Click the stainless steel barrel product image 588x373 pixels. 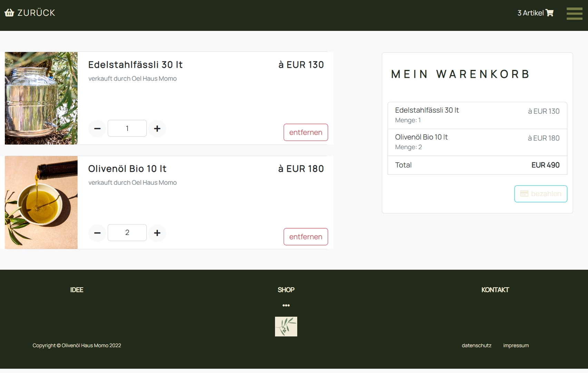(x=41, y=98)
